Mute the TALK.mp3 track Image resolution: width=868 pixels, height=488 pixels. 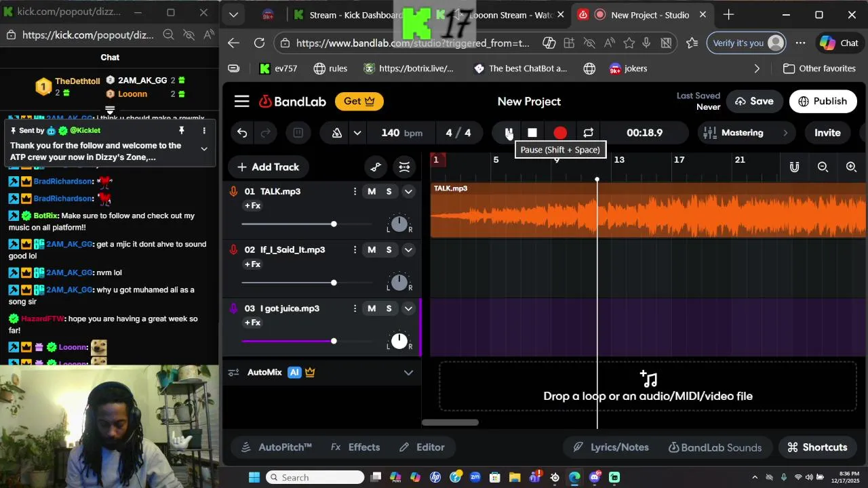[x=372, y=191]
